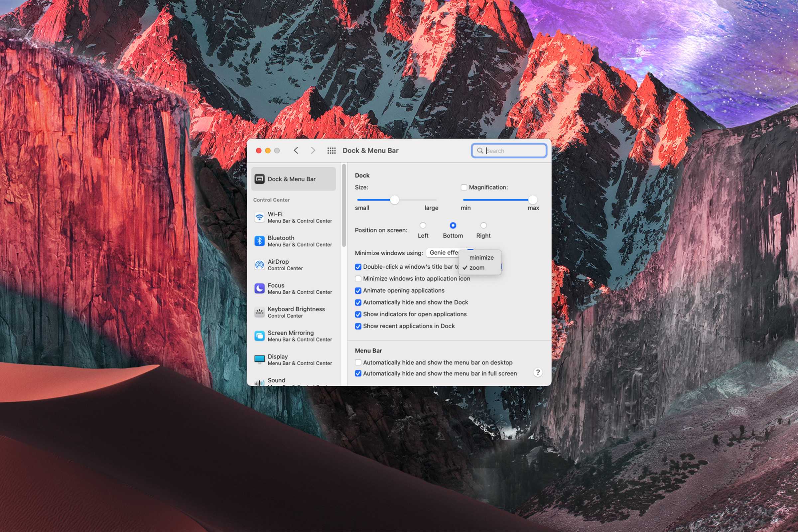Select Focus row in sidebar
Image resolution: width=798 pixels, height=532 pixels.
tap(294, 288)
